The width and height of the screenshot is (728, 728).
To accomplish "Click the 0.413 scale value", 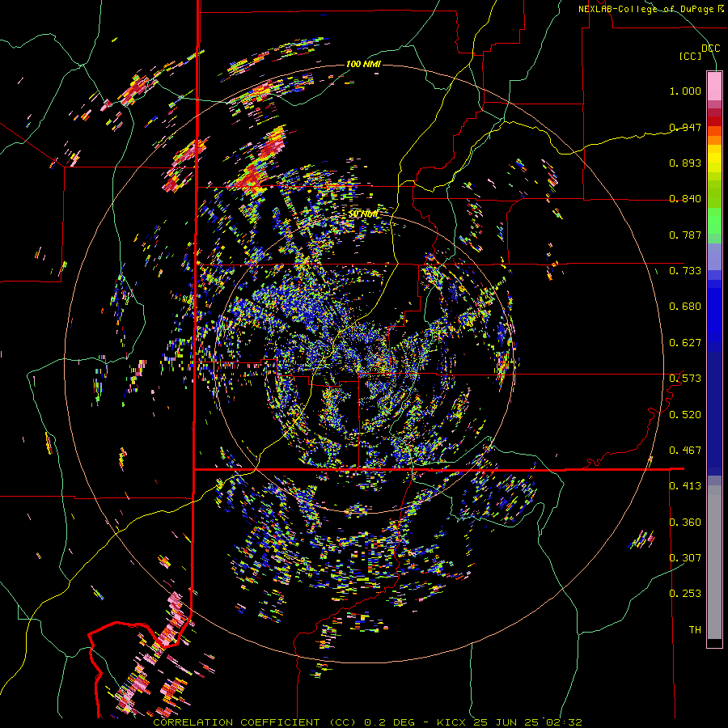I will pyautogui.click(x=685, y=486).
